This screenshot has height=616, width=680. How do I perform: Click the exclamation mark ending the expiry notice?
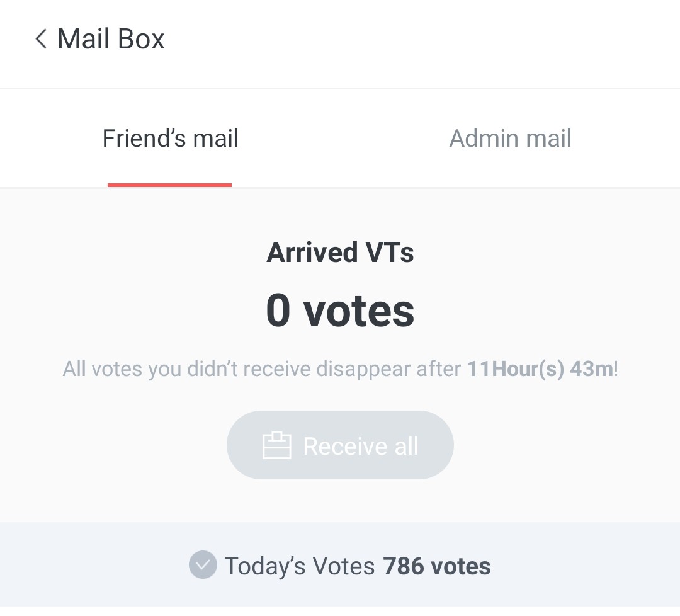point(616,368)
